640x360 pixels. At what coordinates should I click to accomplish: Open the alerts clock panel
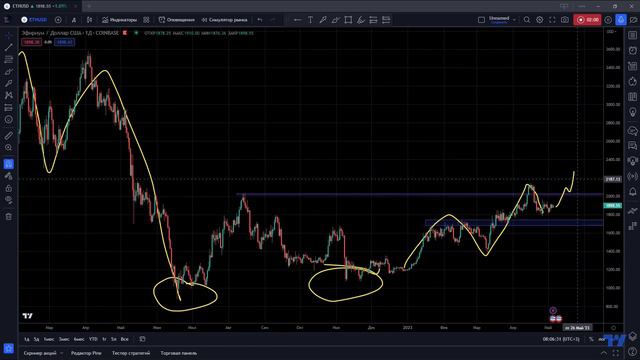[633, 50]
